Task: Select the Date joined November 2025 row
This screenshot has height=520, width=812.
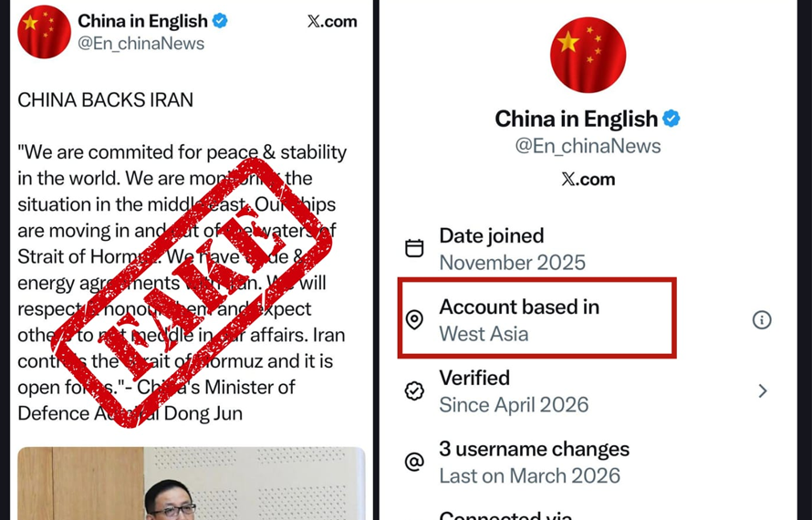Action: [588, 249]
